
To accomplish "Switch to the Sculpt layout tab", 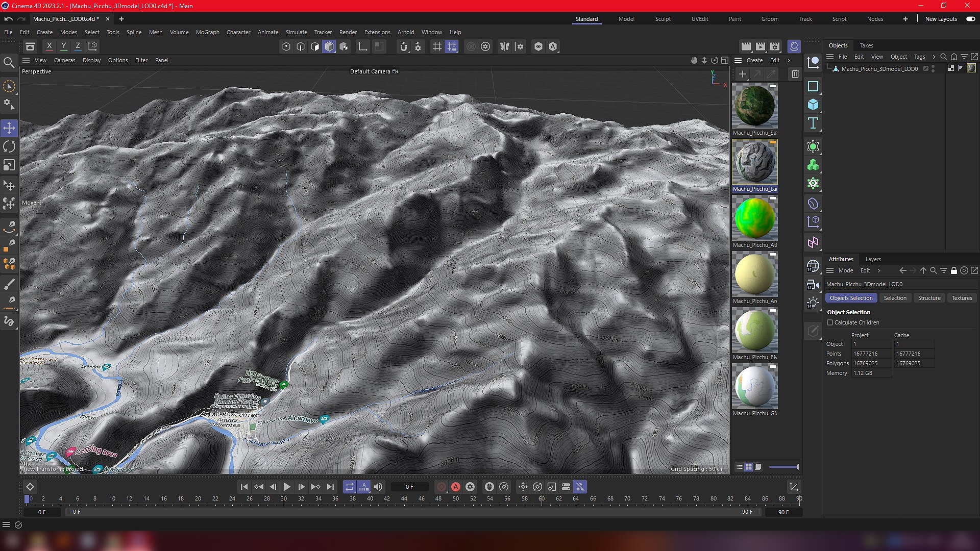I will 663,19.
